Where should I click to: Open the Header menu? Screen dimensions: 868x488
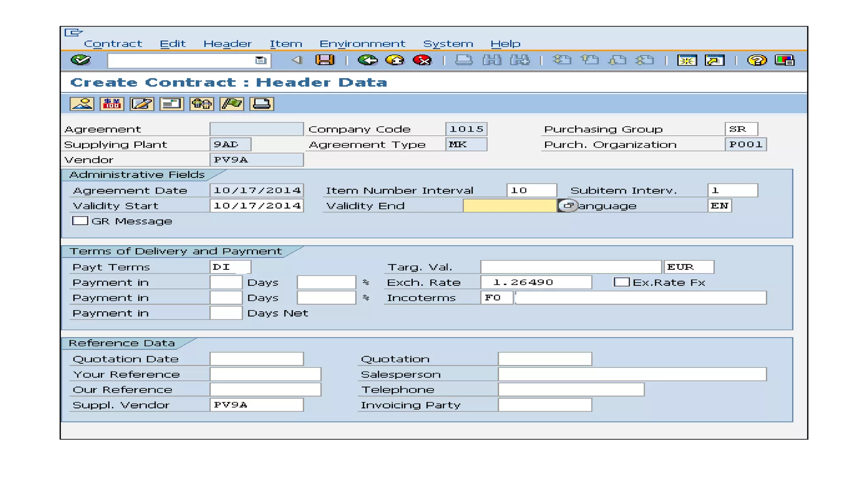click(227, 44)
